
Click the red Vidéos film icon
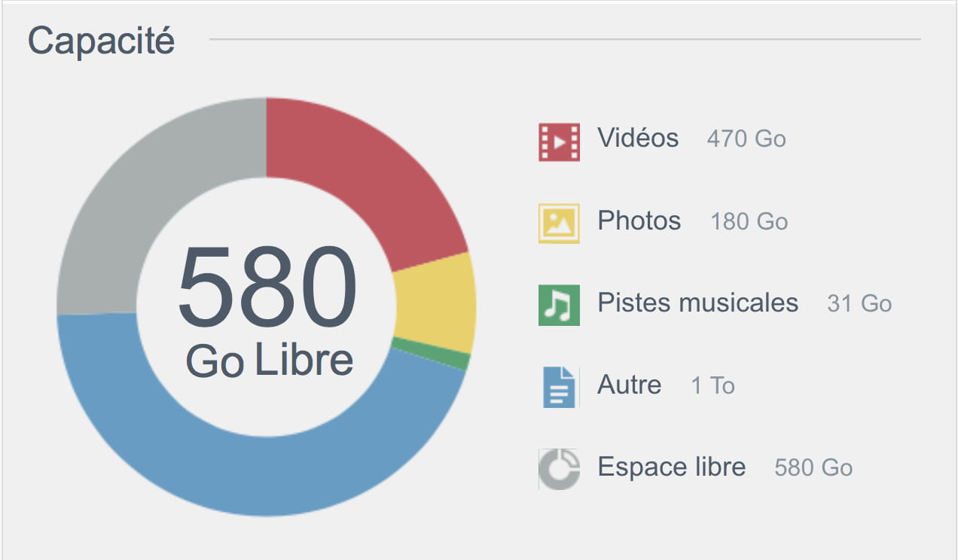pyautogui.click(x=559, y=142)
